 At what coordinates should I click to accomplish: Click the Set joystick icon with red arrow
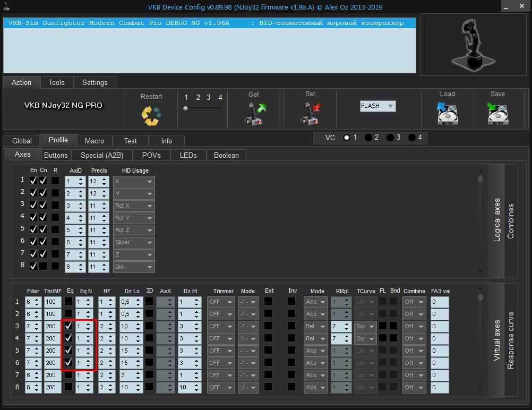[311, 114]
